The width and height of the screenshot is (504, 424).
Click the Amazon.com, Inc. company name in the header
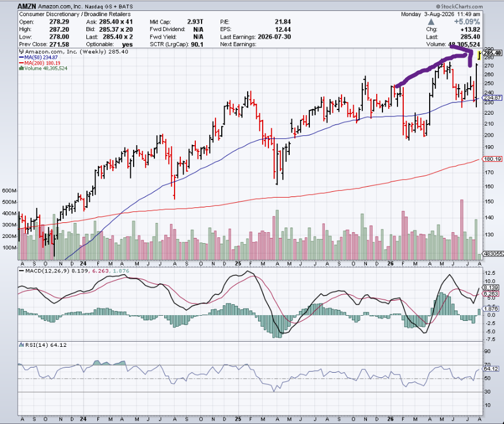(60, 6)
